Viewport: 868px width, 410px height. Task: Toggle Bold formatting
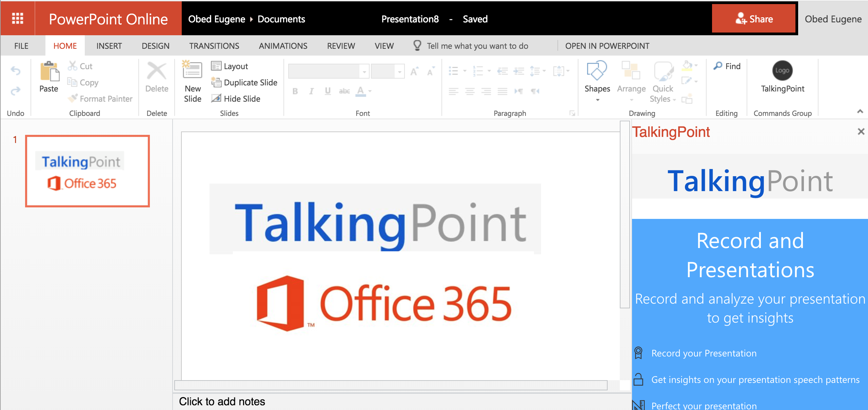(295, 91)
